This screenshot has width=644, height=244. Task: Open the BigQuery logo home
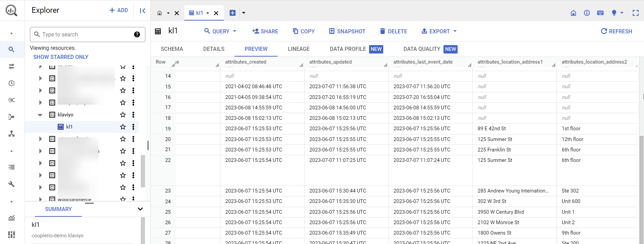11,10
